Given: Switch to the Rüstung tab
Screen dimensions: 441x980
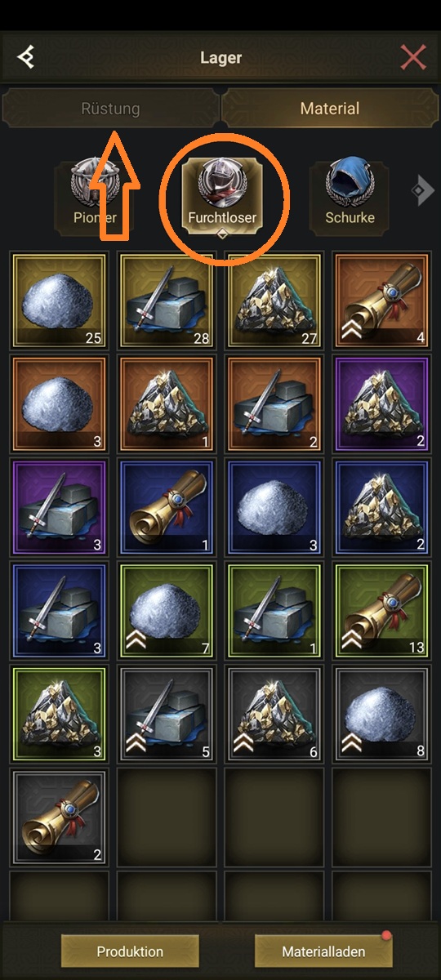Looking at the screenshot, I should [110, 108].
